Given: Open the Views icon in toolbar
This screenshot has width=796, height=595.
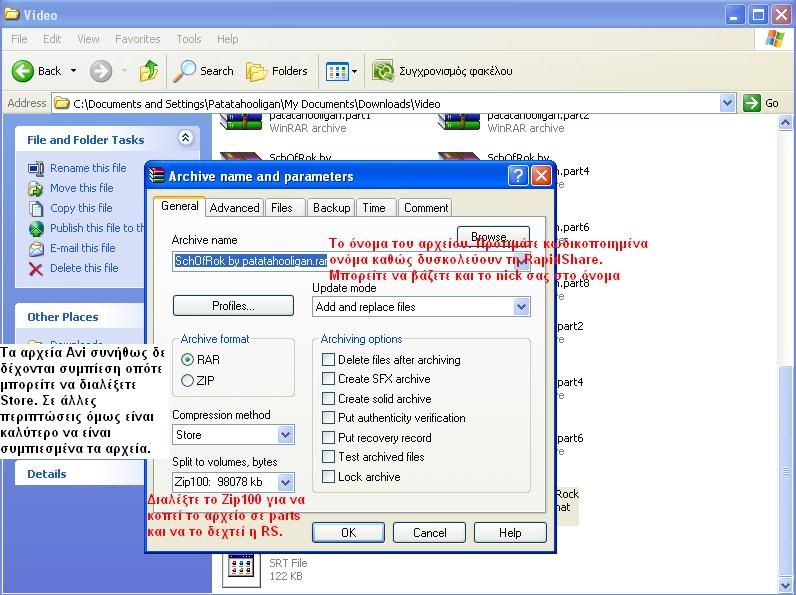Looking at the screenshot, I should (x=337, y=72).
